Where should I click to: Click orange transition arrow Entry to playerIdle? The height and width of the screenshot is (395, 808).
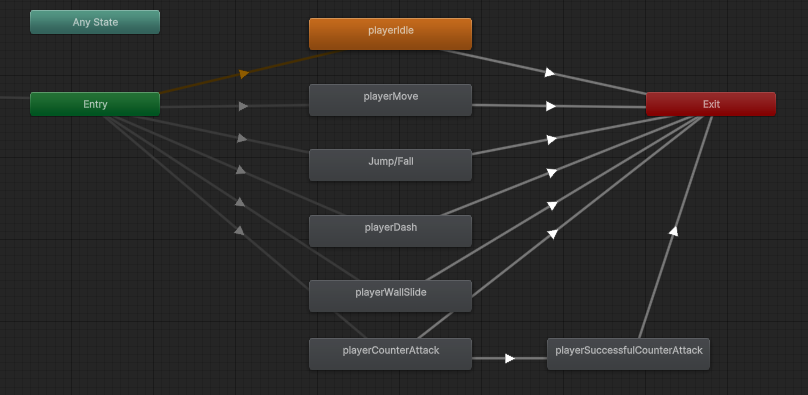pyautogui.click(x=244, y=74)
